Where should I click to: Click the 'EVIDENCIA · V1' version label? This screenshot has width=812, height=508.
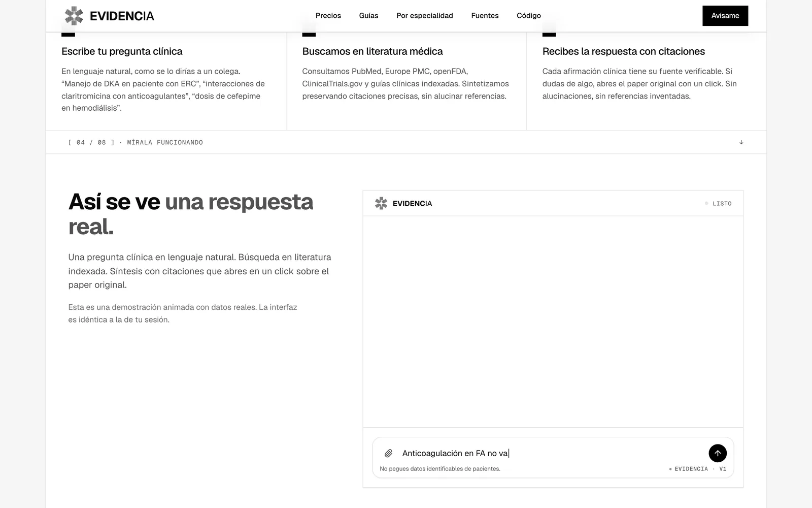tap(698, 469)
